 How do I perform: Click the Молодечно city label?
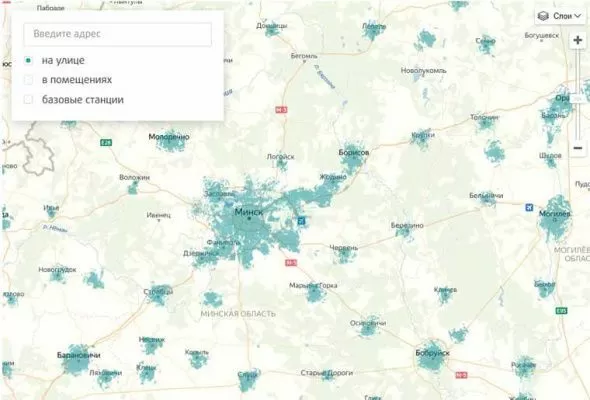pos(169,137)
